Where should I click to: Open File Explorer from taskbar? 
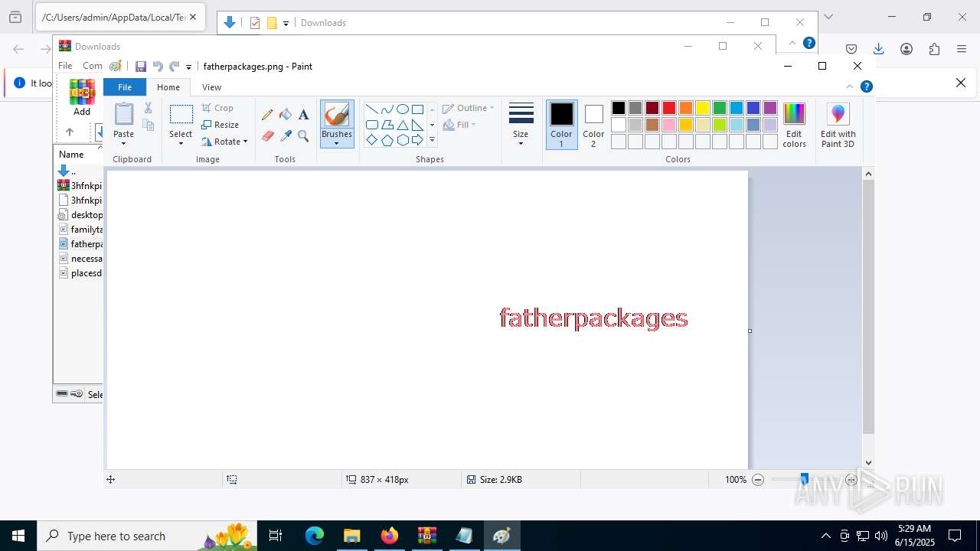point(351,536)
